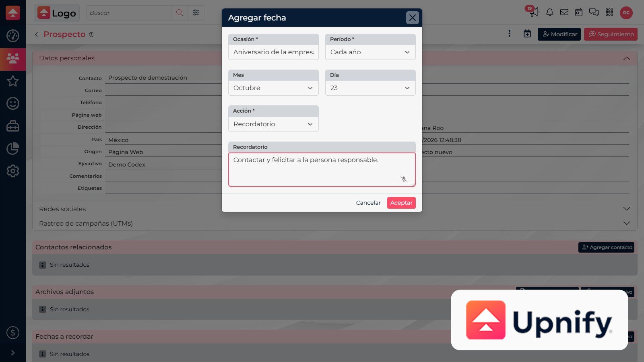This screenshot has width=644, height=362.
Task: Open the chat bubbles icon
Action: point(594,12)
